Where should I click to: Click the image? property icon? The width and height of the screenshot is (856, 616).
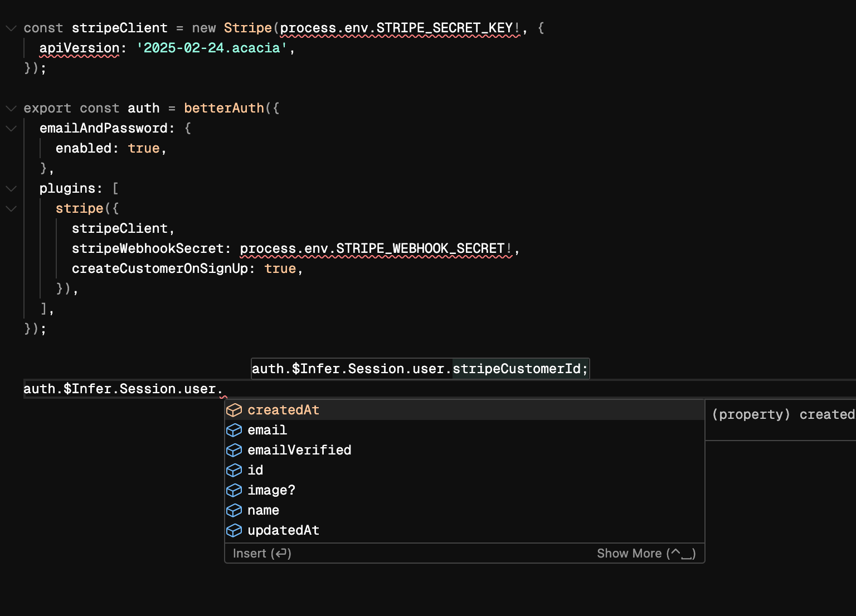coord(234,491)
